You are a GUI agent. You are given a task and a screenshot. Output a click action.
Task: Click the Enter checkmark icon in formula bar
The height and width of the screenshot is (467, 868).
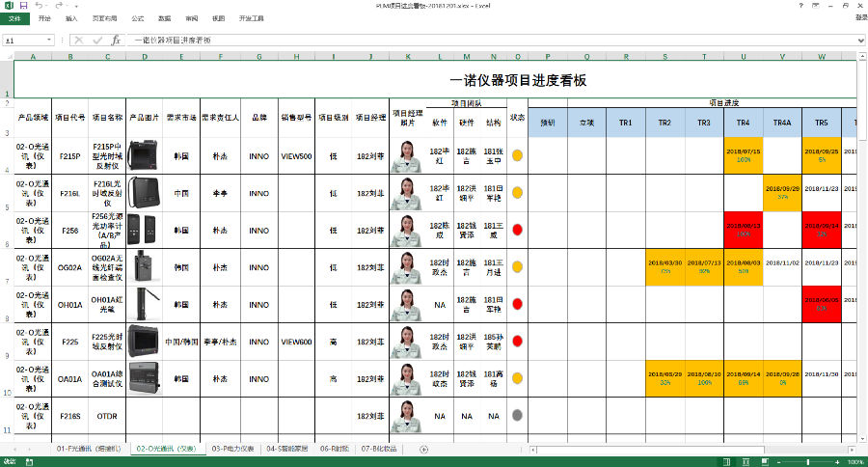[x=96, y=41]
